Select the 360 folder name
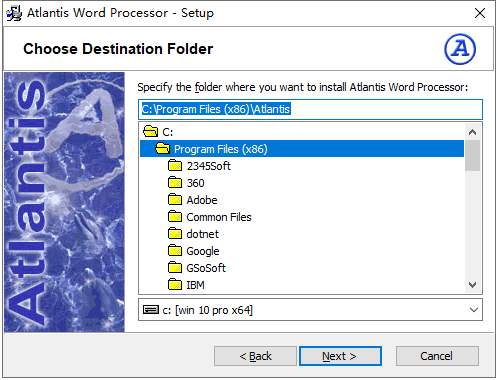This screenshot has height=380, width=498. pos(195,183)
